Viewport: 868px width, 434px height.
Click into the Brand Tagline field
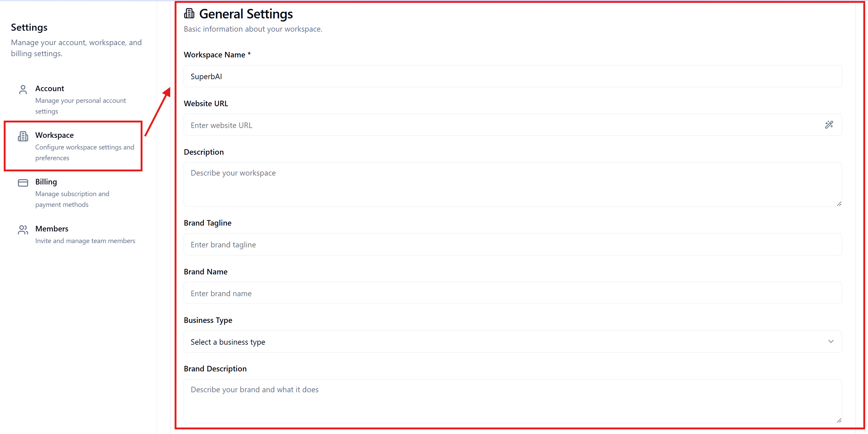(x=512, y=245)
